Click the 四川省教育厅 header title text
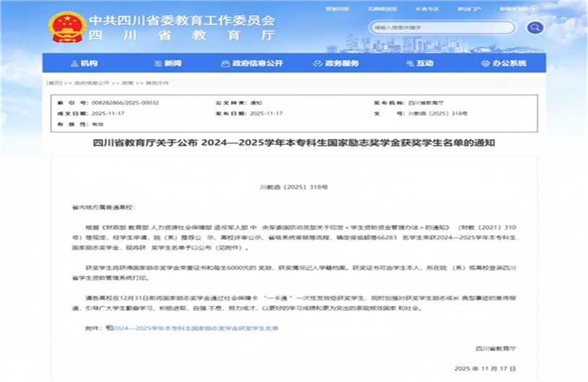The height and width of the screenshot is (382, 588). point(183,35)
